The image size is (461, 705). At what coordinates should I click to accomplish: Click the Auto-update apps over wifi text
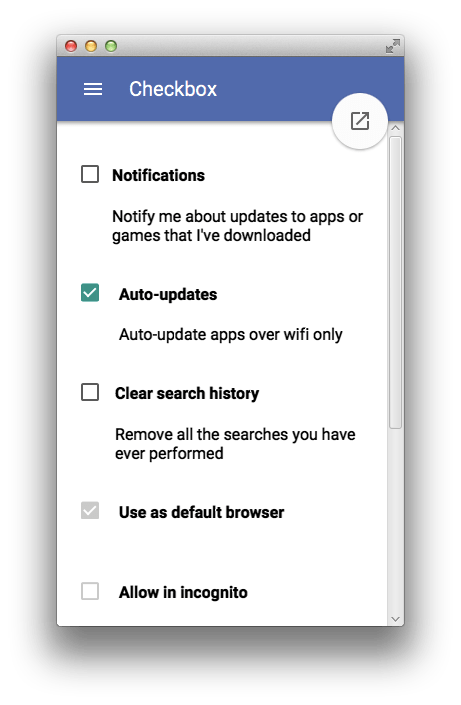[230, 335]
